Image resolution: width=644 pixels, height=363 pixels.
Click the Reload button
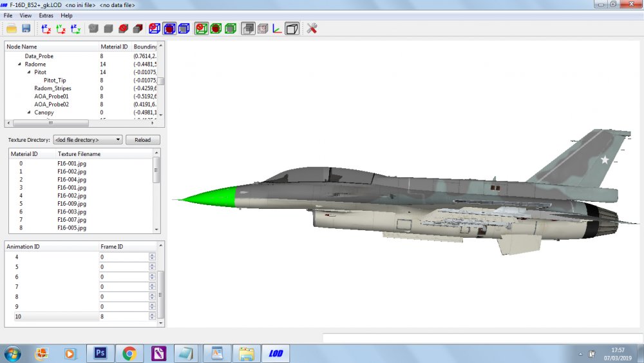[x=142, y=140]
